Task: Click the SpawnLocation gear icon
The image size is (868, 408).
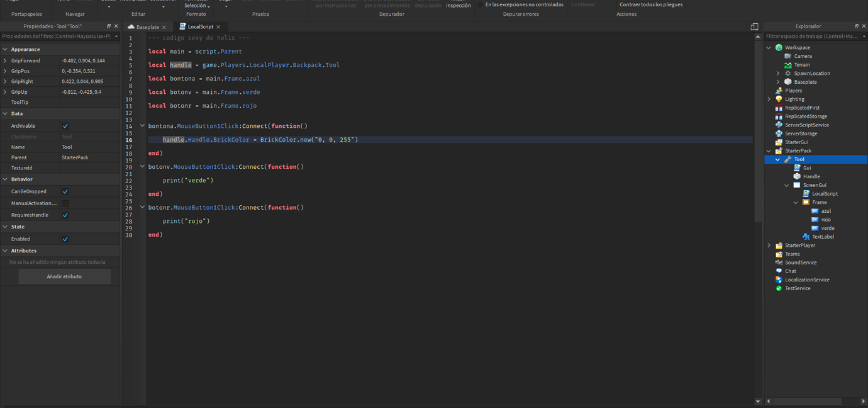Action: (787, 73)
